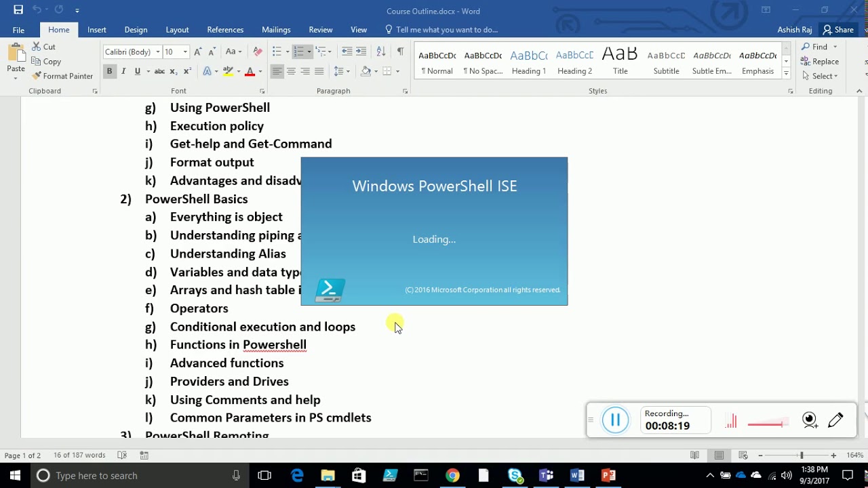Click the pencil annotate icon in recorder
The width and height of the screenshot is (868, 488).
(835, 420)
